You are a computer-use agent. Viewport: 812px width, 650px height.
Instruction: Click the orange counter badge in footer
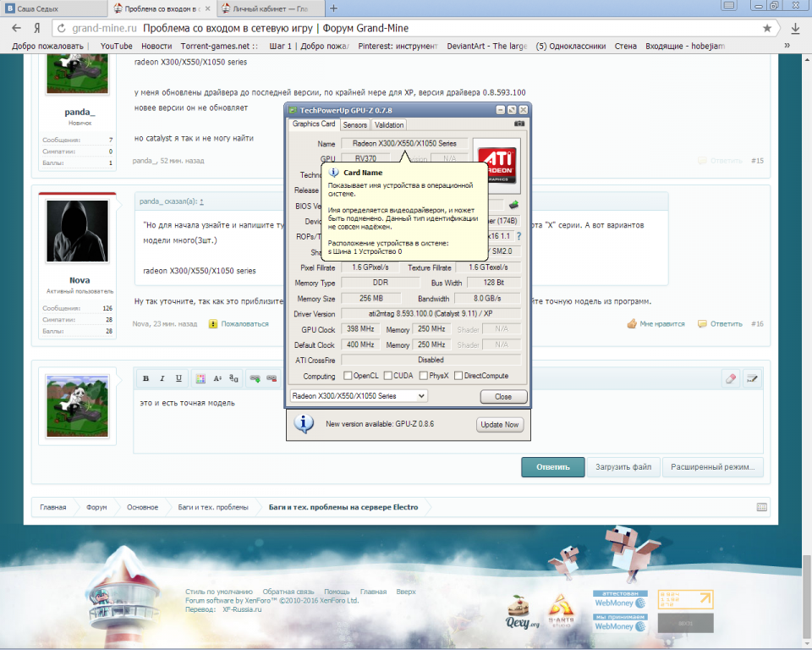(x=686, y=600)
